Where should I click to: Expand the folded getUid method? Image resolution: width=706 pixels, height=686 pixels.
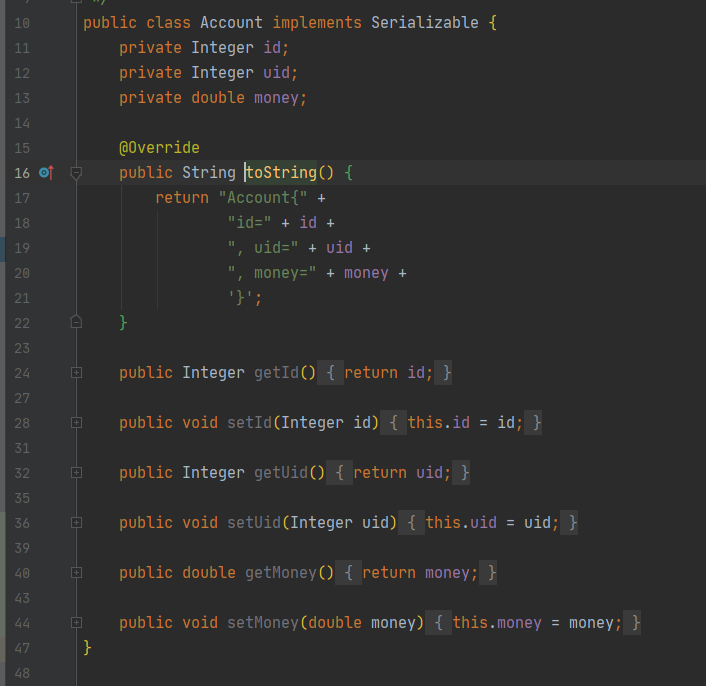pyautogui.click(x=76, y=472)
